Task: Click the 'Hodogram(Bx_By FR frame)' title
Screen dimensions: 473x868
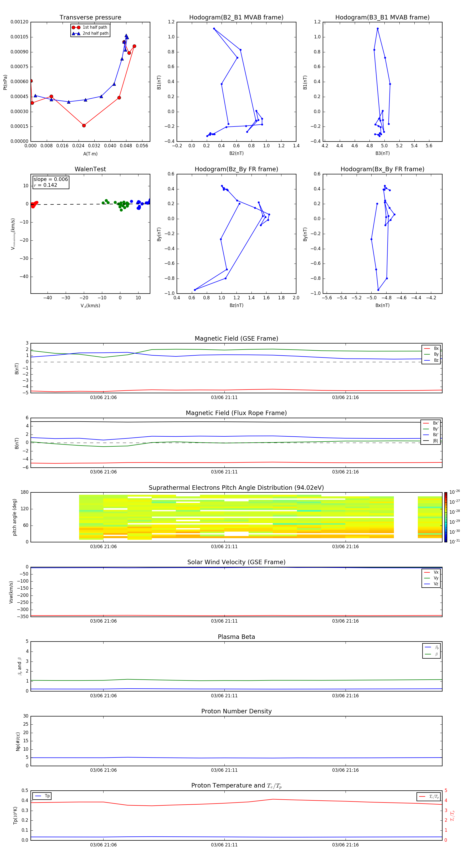Action: [382, 169]
